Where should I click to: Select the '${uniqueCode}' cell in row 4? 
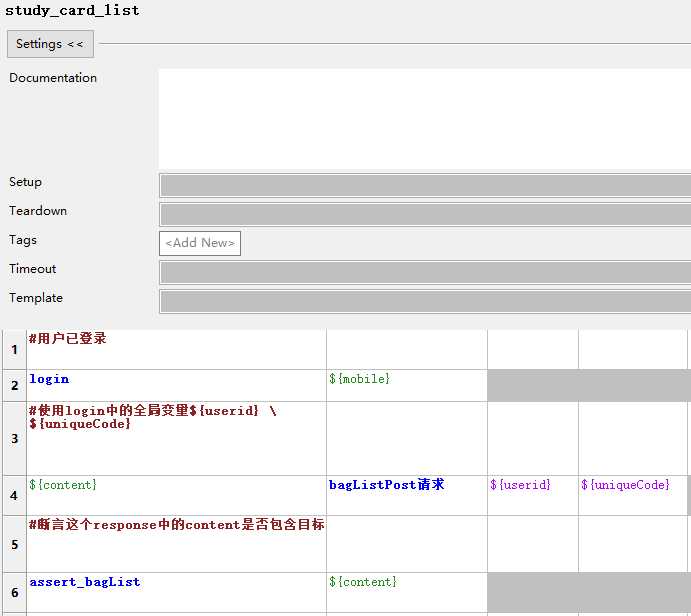tap(632, 496)
